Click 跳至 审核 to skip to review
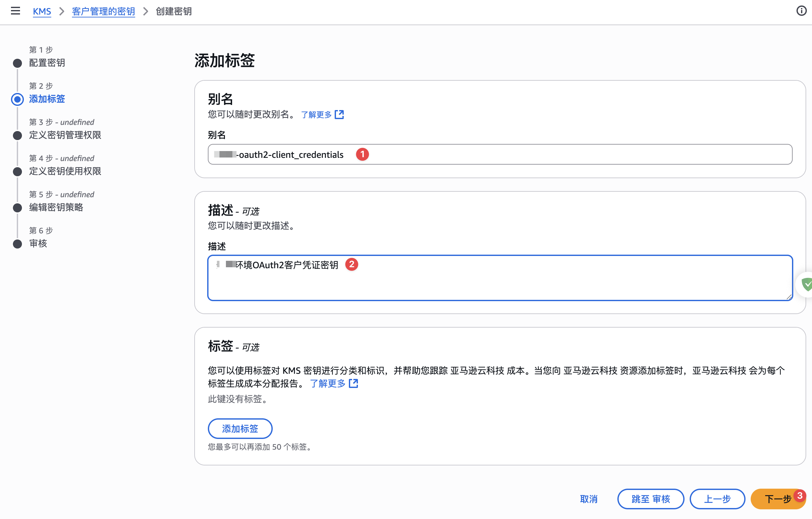Screen dimensions: 812x519 (x=651, y=499)
